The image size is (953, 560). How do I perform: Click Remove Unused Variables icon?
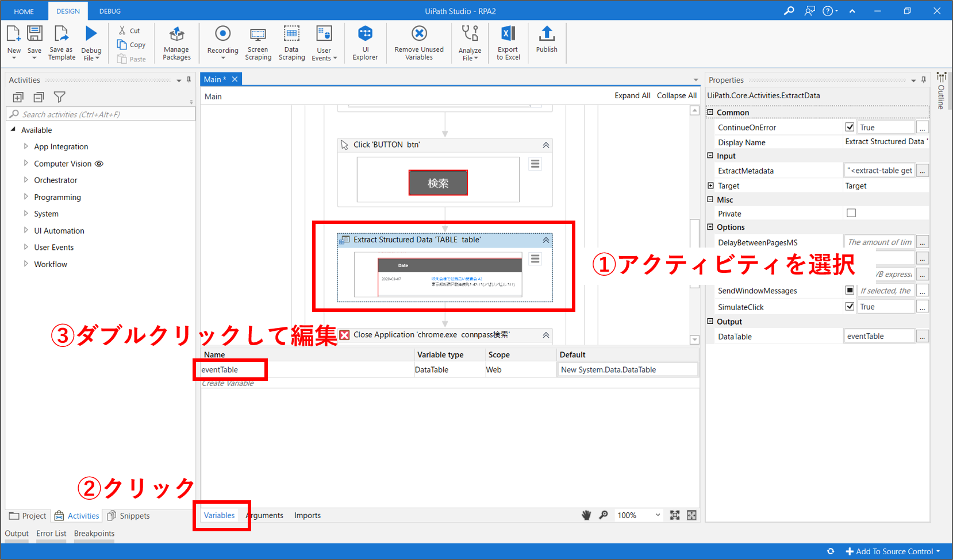419,34
